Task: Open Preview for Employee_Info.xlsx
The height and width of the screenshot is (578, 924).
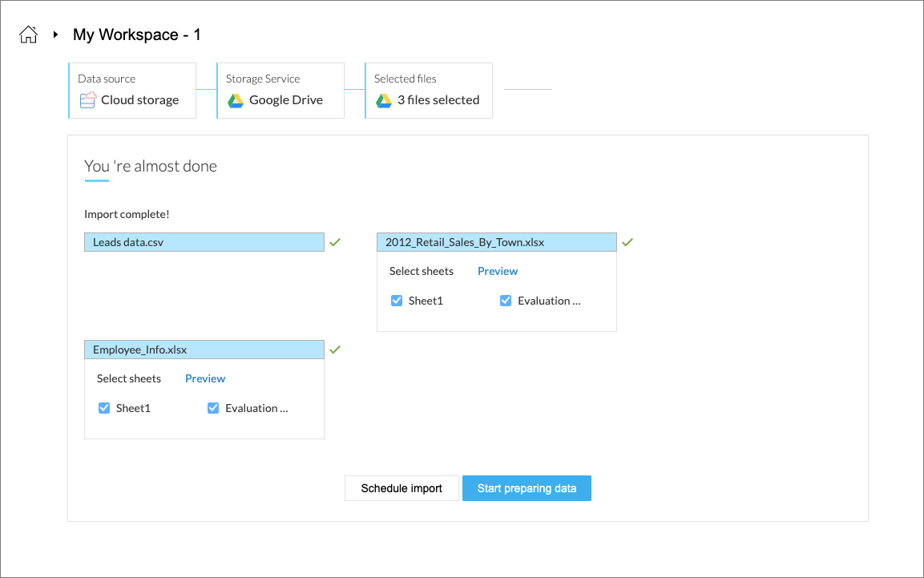Action: pos(205,378)
